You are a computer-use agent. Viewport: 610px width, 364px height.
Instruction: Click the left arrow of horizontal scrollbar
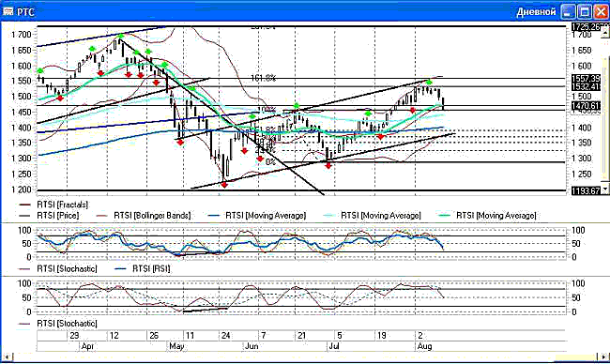point(7,356)
